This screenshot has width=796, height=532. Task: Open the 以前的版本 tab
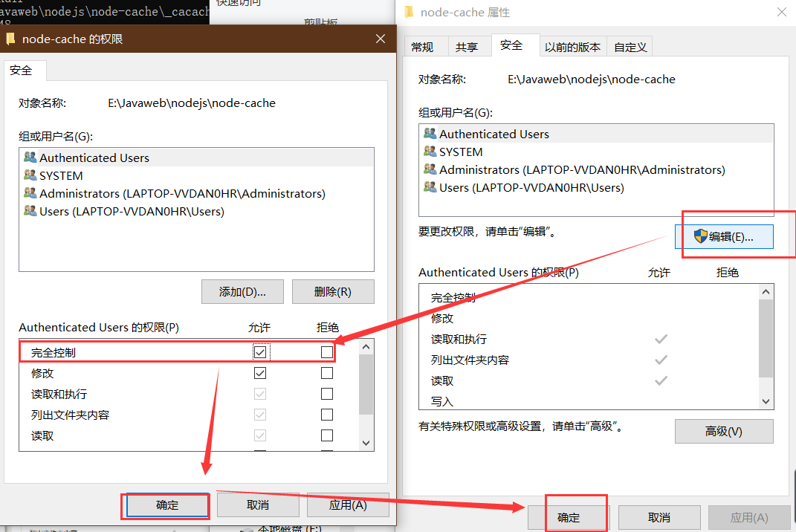[x=573, y=45]
